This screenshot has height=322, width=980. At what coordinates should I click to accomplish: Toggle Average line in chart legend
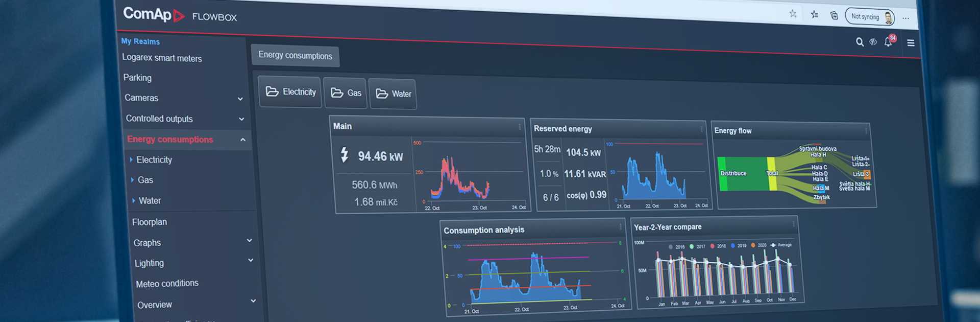pos(781,245)
